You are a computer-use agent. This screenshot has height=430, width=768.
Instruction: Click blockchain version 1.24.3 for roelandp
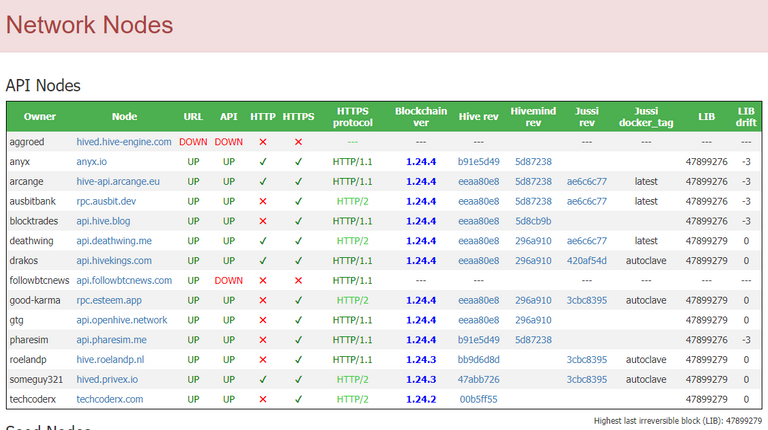pyautogui.click(x=421, y=359)
